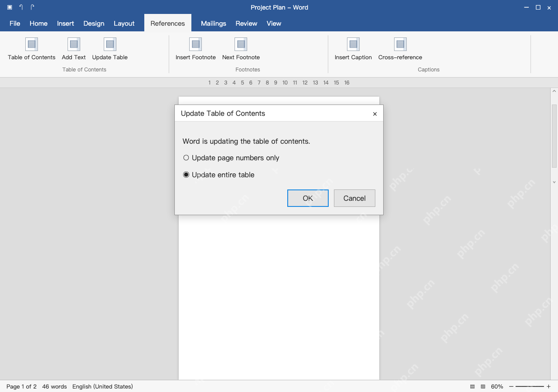Open the Cross-reference tool
The image size is (558, 392).
(x=400, y=49)
